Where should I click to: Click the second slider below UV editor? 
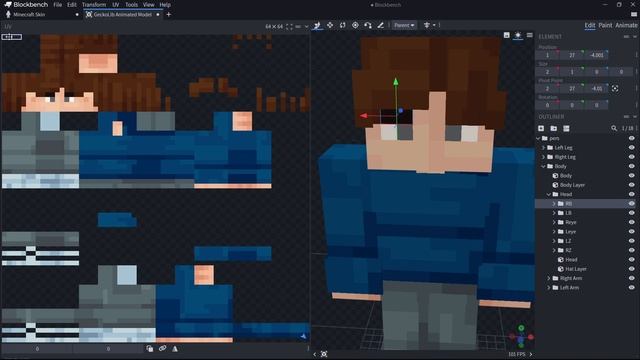[x=108, y=349]
